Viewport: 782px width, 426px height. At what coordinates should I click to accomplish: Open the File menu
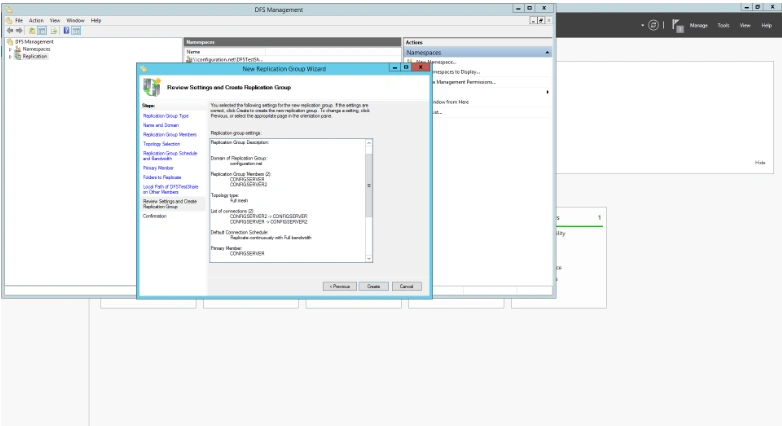(19, 20)
